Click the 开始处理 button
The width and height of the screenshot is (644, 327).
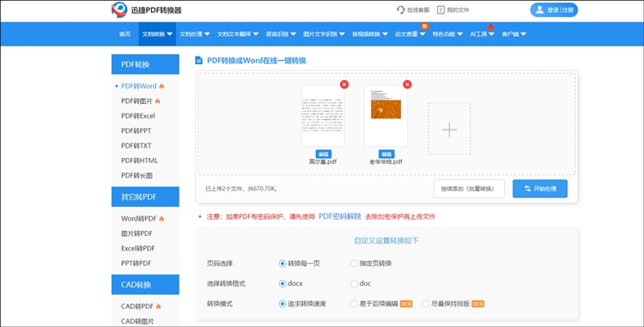tap(540, 189)
